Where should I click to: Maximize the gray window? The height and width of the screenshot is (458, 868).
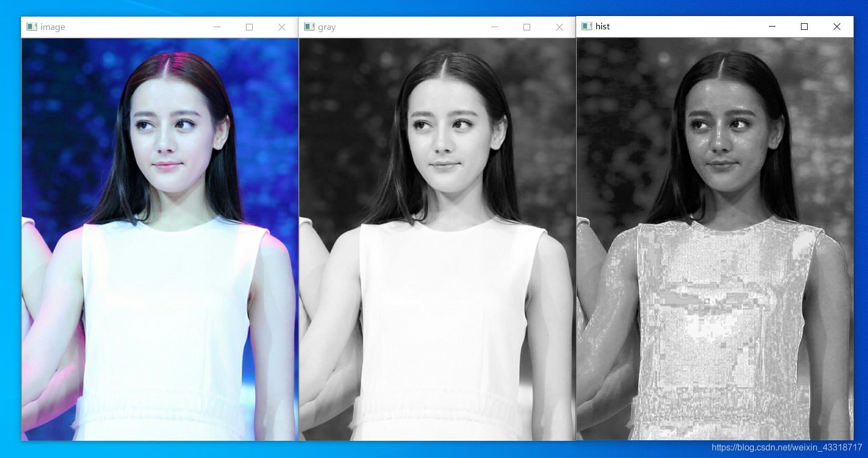[527, 27]
